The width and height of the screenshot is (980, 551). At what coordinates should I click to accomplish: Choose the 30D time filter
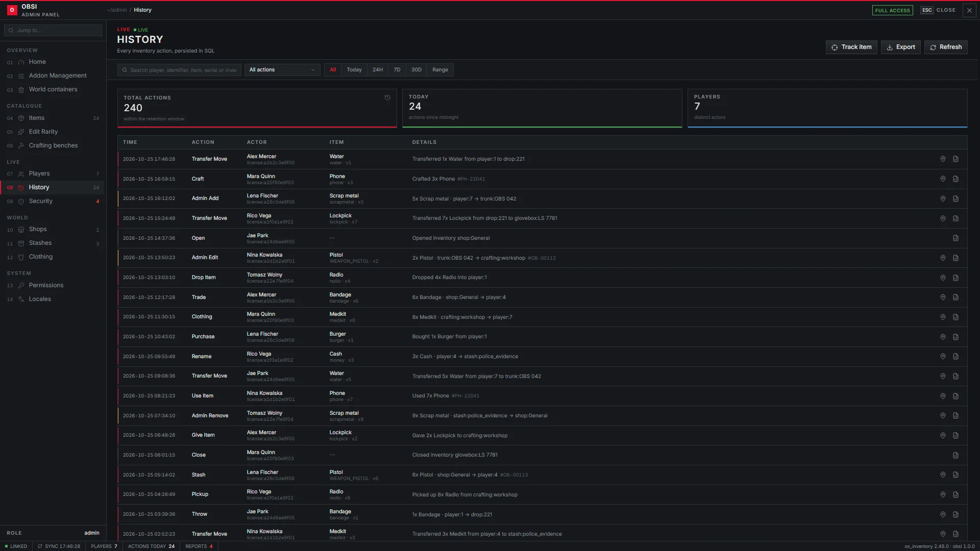click(416, 70)
